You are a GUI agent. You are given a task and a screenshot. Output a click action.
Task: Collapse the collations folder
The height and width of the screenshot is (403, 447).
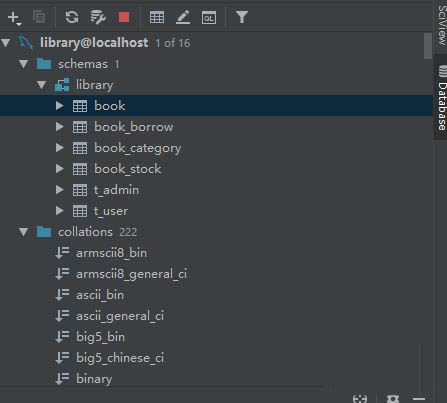tap(23, 232)
